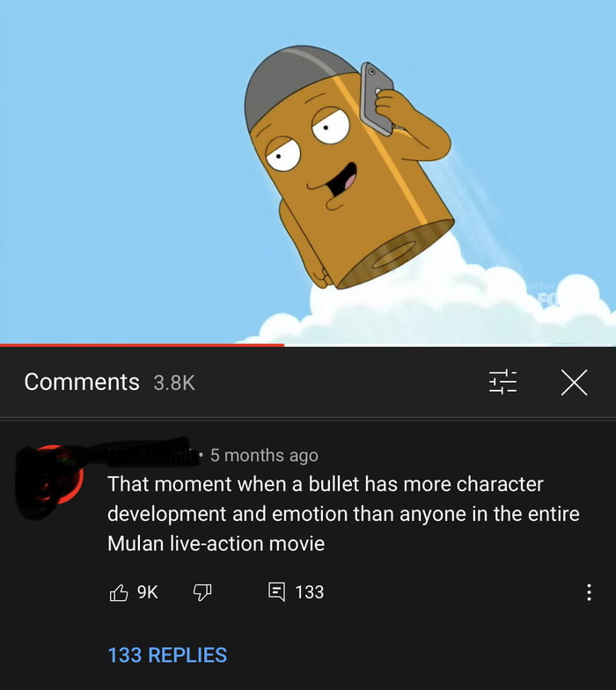The image size is (616, 690).
Task: Click the red video progress bar
Action: [143, 345]
